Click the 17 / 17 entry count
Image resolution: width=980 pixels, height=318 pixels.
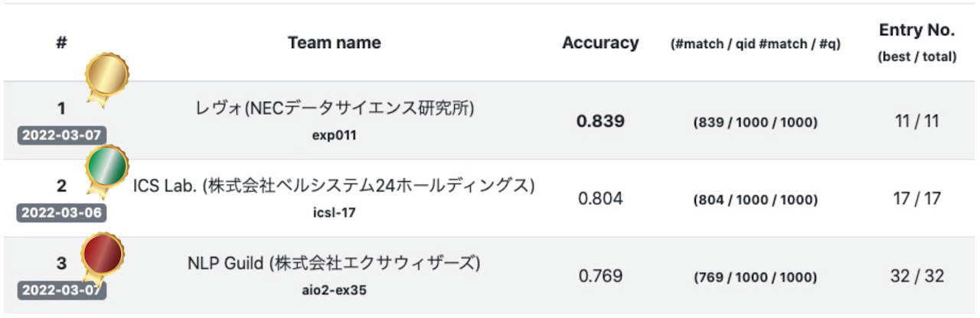(x=917, y=199)
